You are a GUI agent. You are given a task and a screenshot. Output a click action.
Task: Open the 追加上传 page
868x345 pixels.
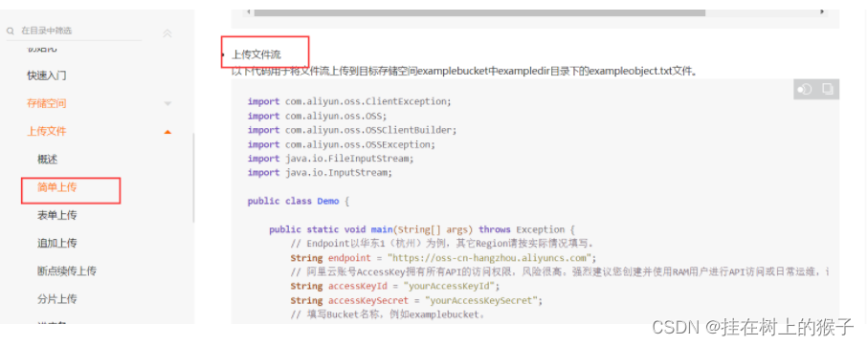click(57, 244)
